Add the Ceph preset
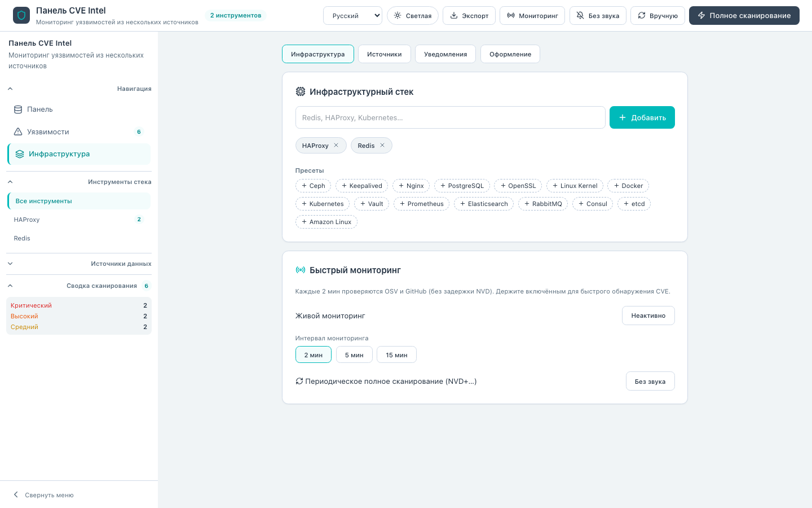The width and height of the screenshot is (812, 508). [314, 186]
